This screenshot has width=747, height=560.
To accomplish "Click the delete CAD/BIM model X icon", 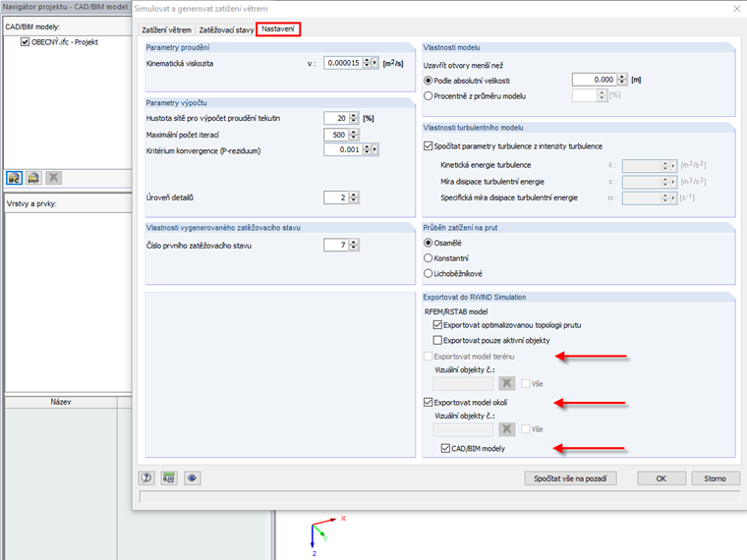I will 53,178.
